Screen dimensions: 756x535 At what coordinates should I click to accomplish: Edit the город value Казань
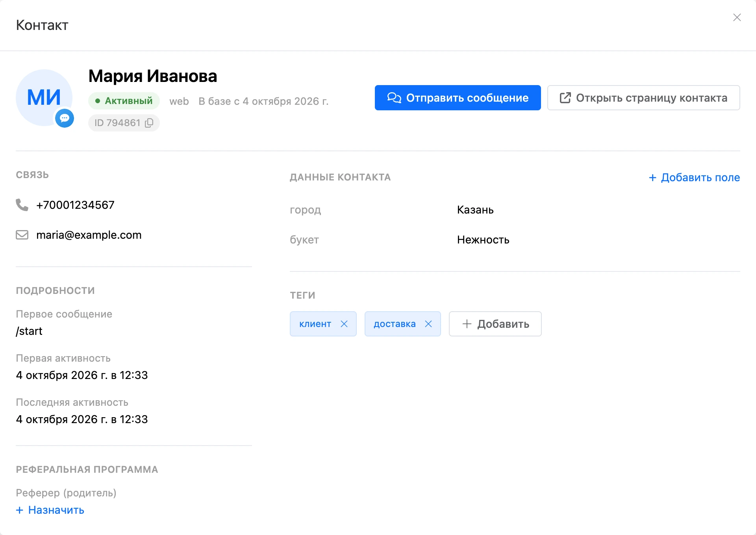(x=475, y=210)
